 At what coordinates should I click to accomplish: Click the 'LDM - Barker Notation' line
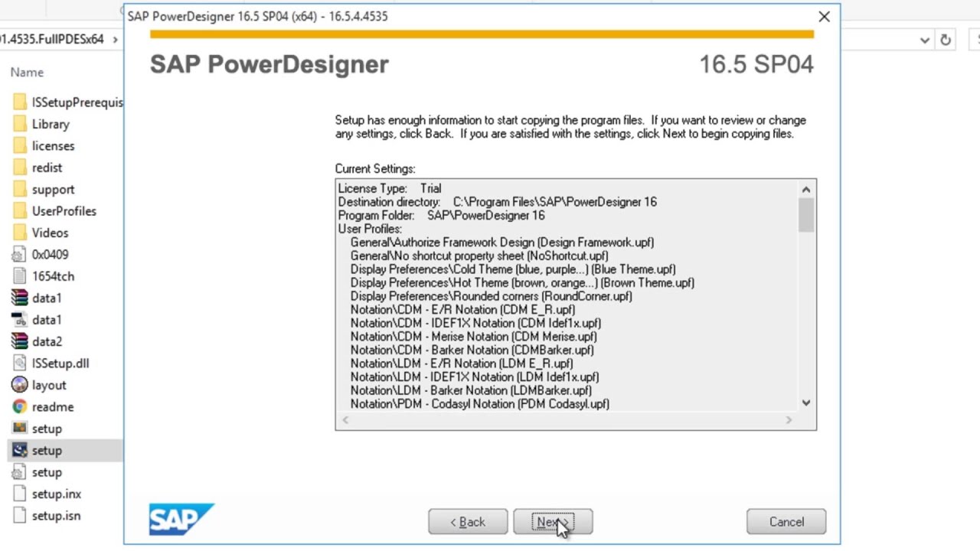[x=471, y=390]
